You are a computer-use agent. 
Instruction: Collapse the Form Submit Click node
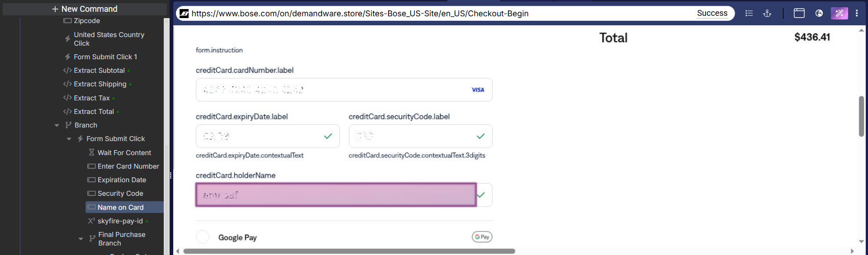point(69,139)
